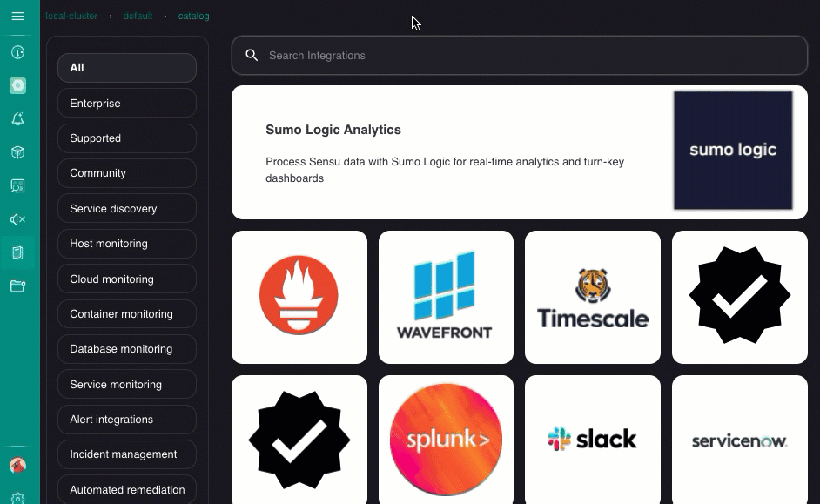Open the Silences muted speaker icon
The height and width of the screenshot is (504, 820).
[17, 219]
